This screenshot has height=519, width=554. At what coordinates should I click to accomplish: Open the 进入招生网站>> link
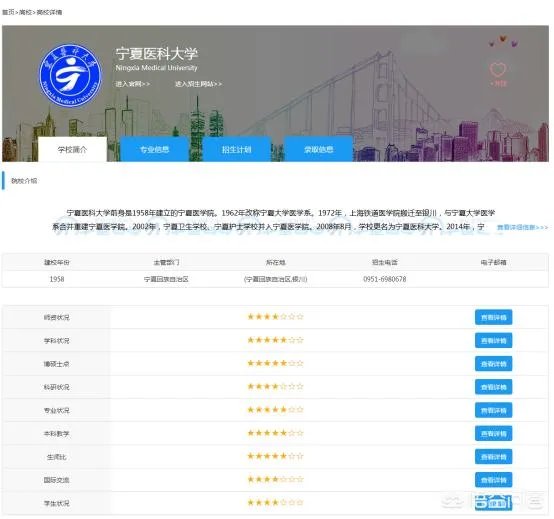198,84
